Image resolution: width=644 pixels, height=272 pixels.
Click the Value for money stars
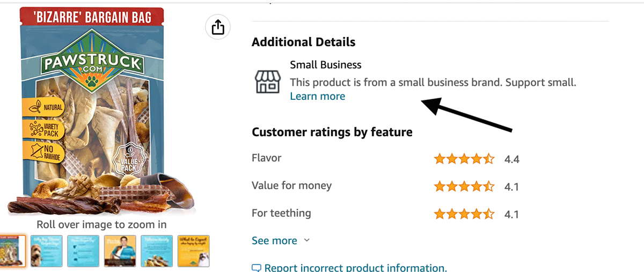click(x=464, y=187)
